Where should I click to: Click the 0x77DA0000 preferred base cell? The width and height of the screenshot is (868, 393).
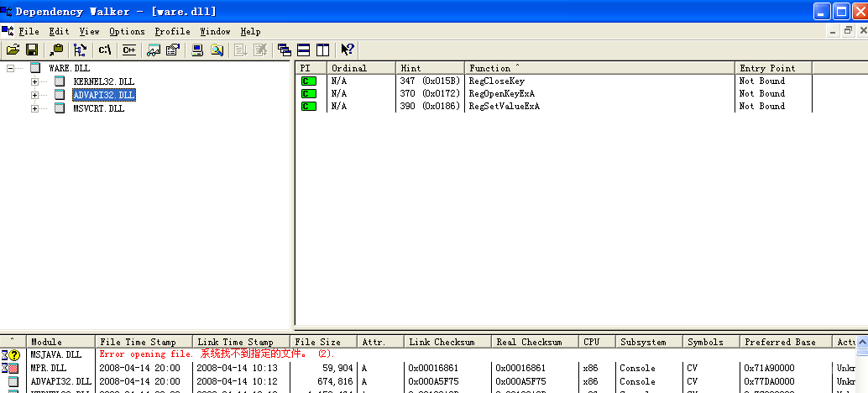(769, 381)
